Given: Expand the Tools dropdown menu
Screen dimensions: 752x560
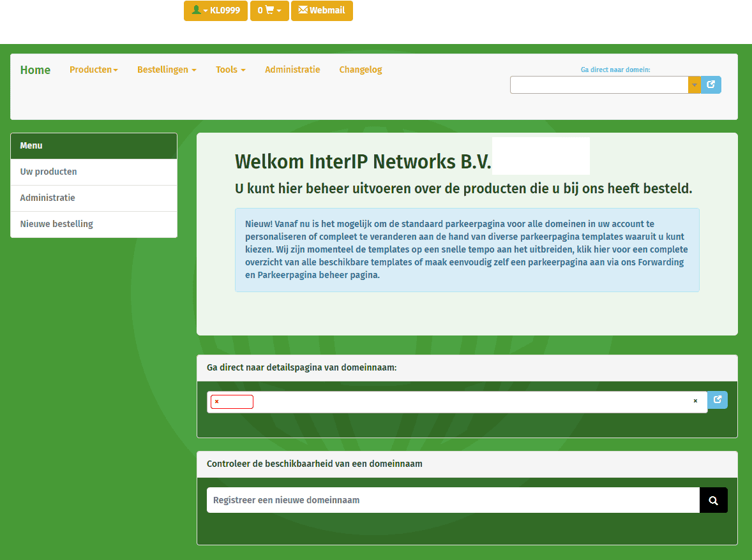Looking at the screenshot, I should [230, 70].
